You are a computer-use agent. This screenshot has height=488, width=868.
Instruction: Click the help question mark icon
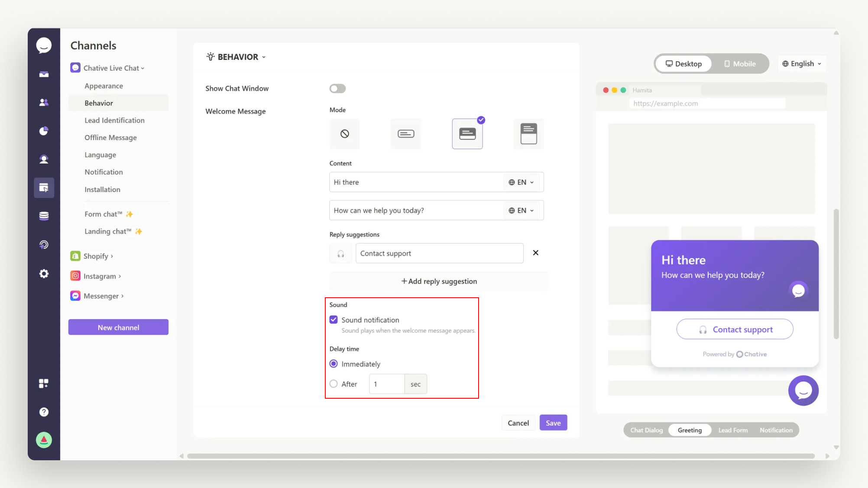(x=44, y=412)
